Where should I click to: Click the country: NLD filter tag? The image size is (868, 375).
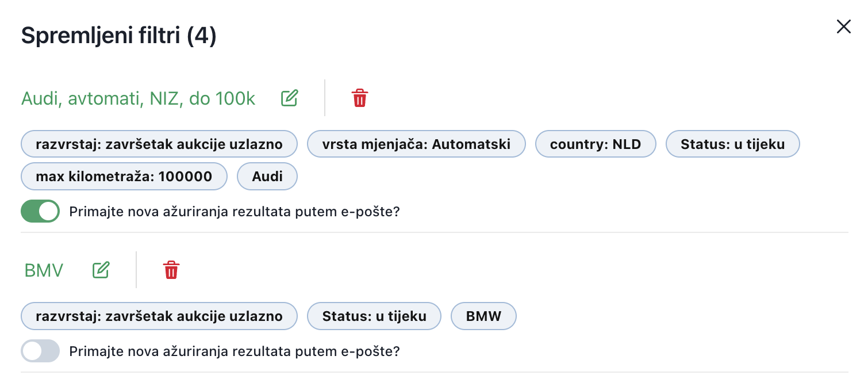tap(595, 144)
